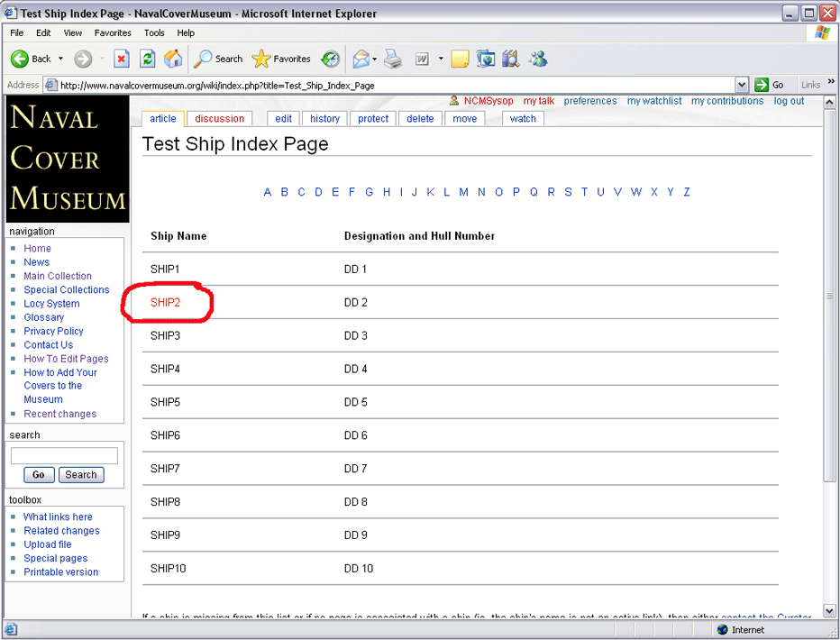Click the History clock icon
Screen dimensions: 840x640
[331, 59]
